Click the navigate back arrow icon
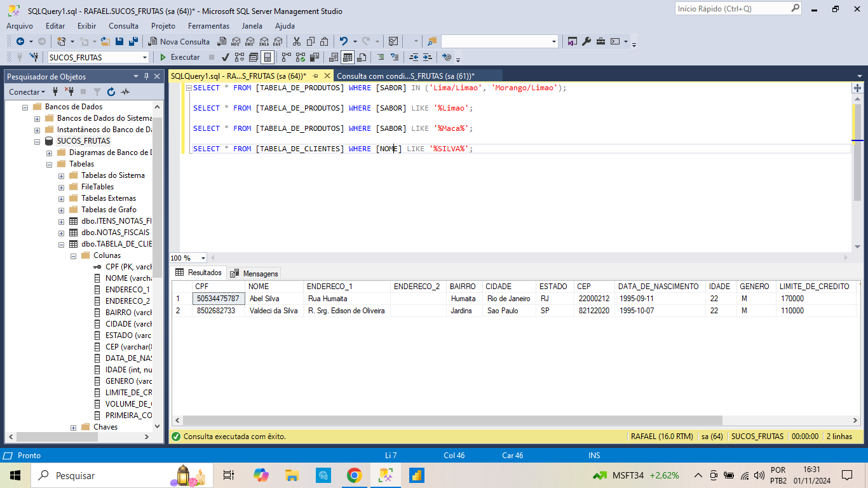The height and width of the screenshot is (488, 868). point(20,41)
